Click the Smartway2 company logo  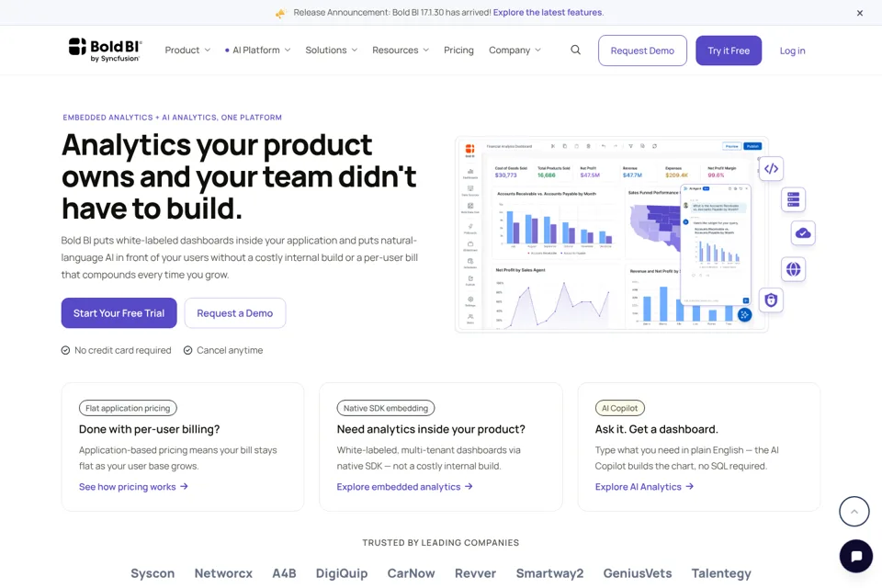tap(549, 573)
